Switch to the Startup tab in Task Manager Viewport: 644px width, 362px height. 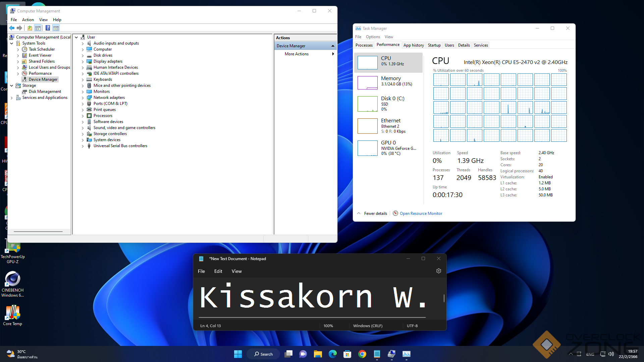434,45
